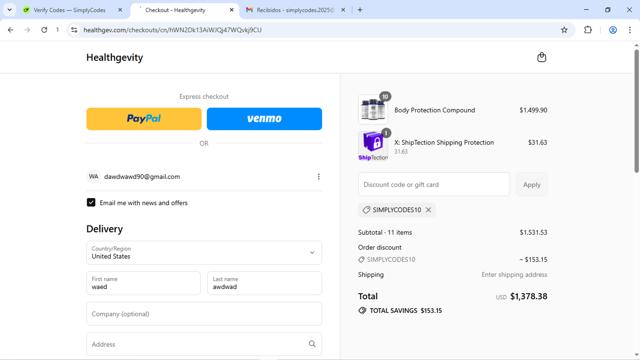Reload the checkout page
Viewport: 640px width, 360px height.
tap(44, 30)
